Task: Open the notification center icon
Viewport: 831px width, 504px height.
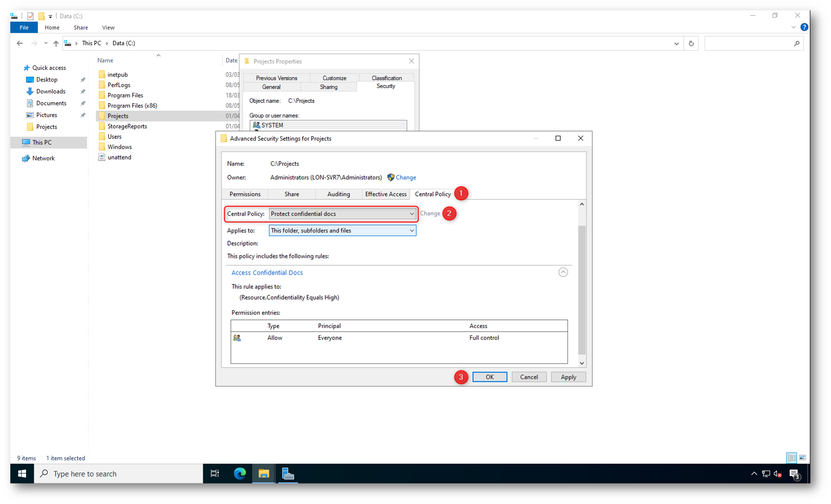Action: (x=794, y=474)
